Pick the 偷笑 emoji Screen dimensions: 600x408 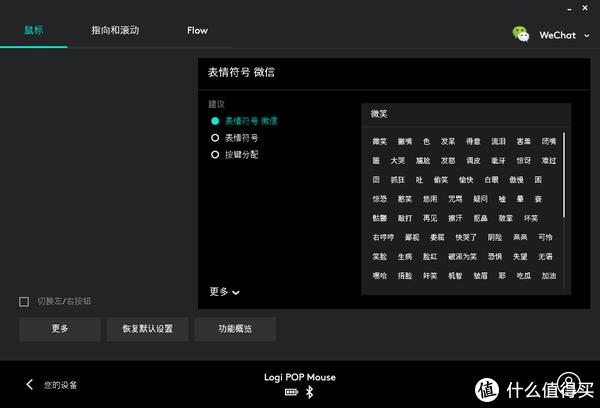(441, 180)
